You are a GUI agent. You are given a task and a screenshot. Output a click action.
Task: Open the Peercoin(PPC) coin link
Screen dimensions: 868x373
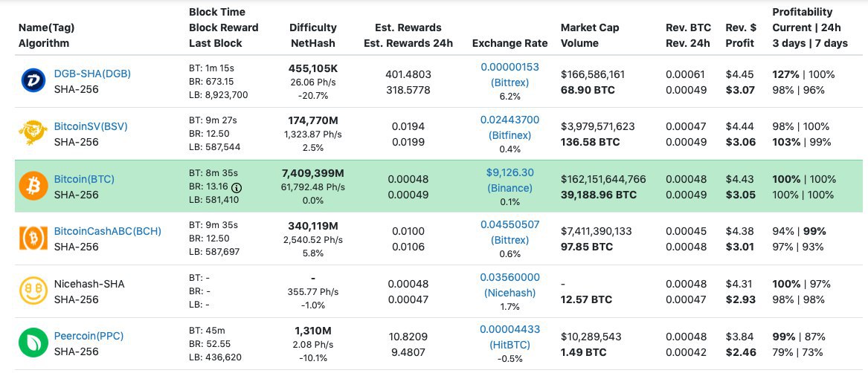point(89,336)
